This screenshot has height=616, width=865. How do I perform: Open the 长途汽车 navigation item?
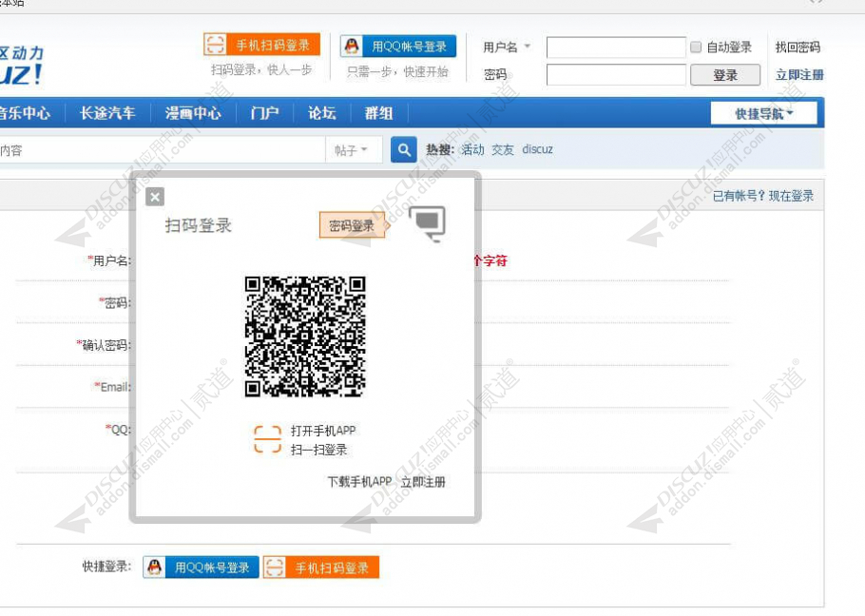107,113
